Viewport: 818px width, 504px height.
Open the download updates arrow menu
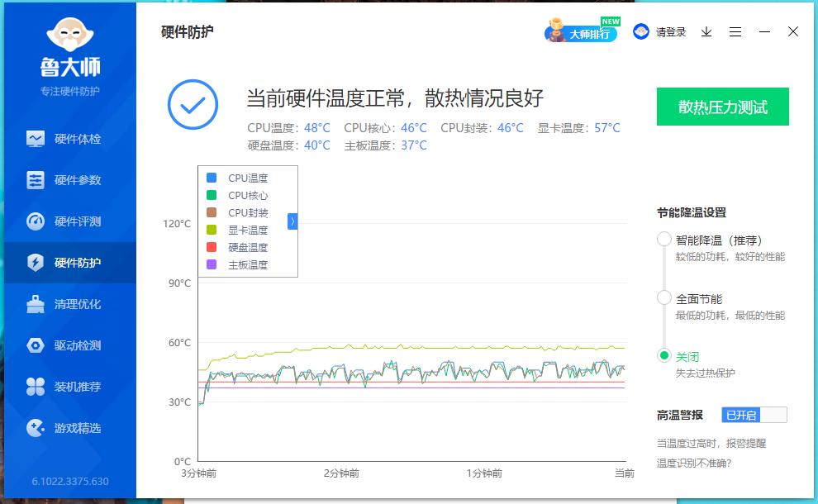[x=706, y=31]
